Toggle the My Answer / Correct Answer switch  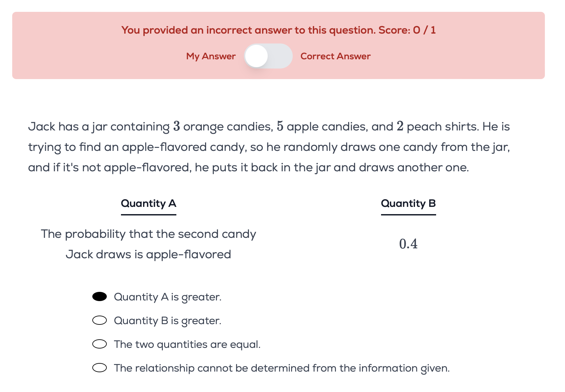tap(268, 56)
